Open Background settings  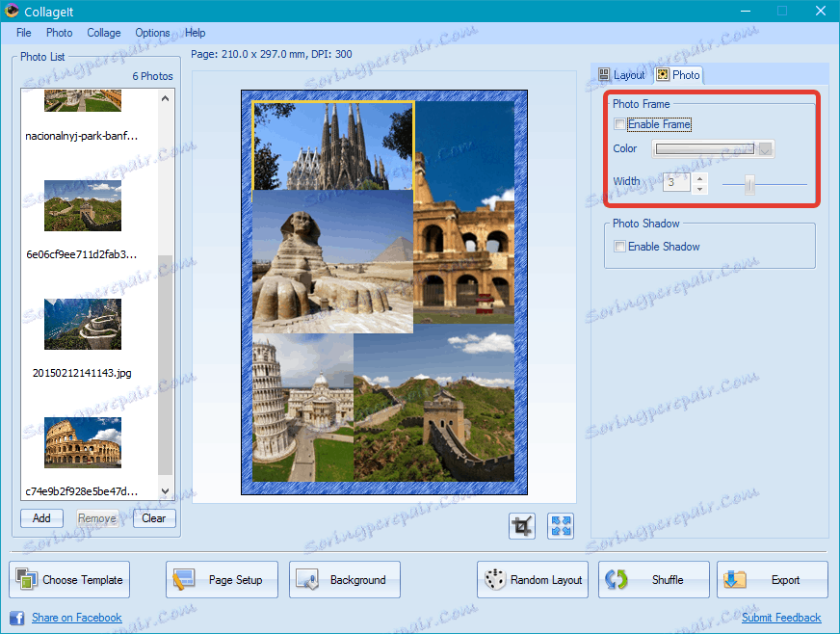[345, 580]
